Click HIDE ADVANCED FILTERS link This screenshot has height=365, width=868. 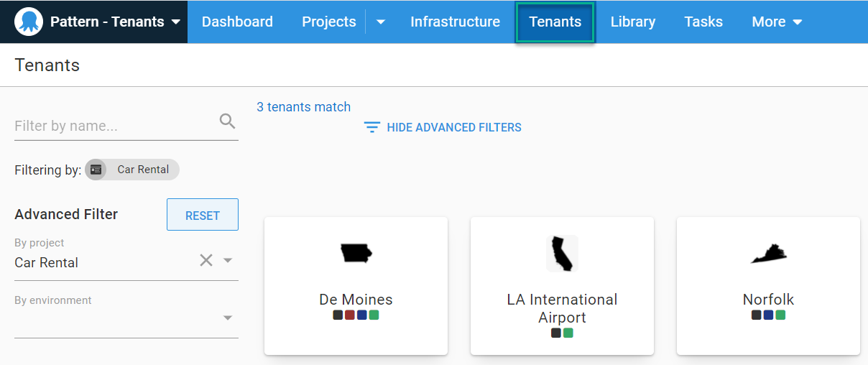pyautogui.click(x=453, y=128)
